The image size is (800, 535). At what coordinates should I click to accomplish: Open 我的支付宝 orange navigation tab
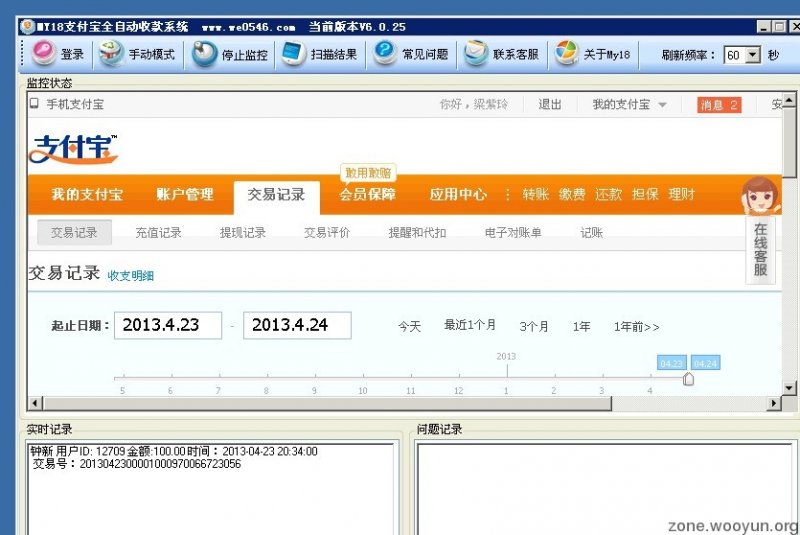click(x=87, y=194)
